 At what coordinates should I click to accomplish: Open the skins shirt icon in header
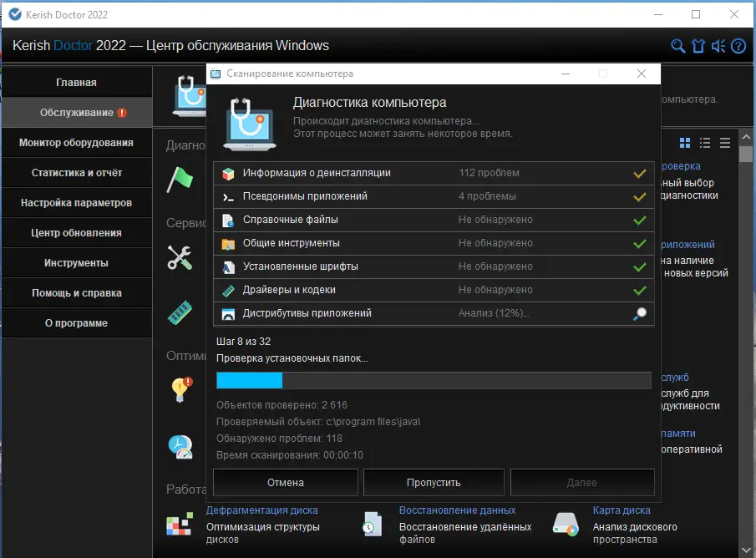(x=698, y=46)
